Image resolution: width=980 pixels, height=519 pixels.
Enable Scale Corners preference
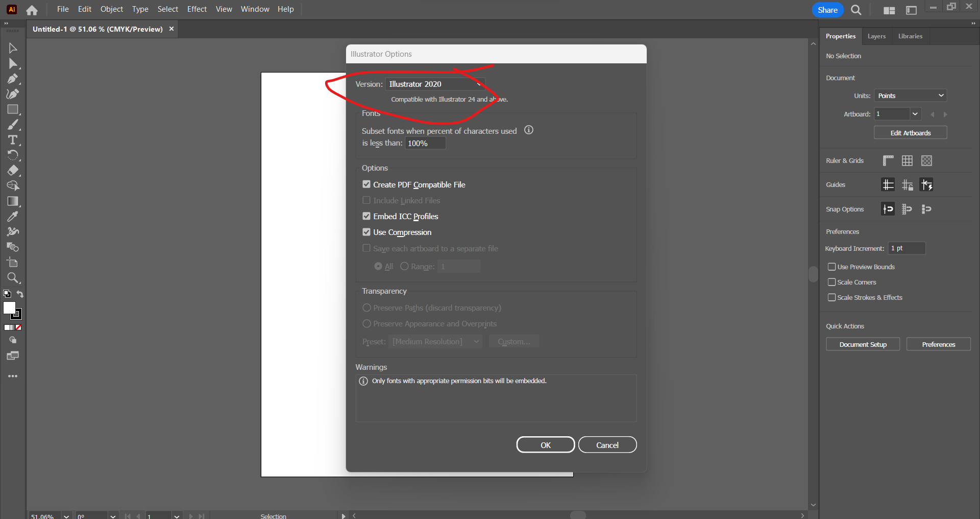831,281
